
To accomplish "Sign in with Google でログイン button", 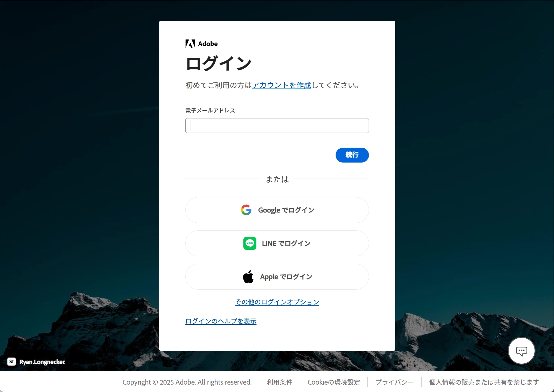I will (x=277, y=210).
